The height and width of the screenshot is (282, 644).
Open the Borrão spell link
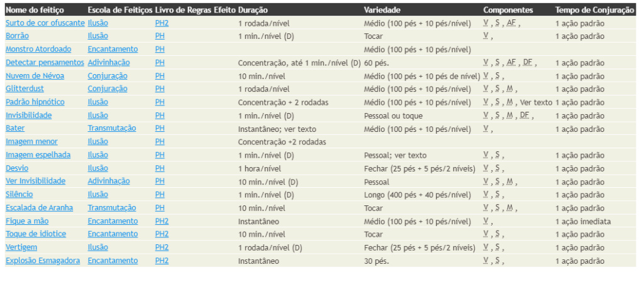(x=17, y=36)
